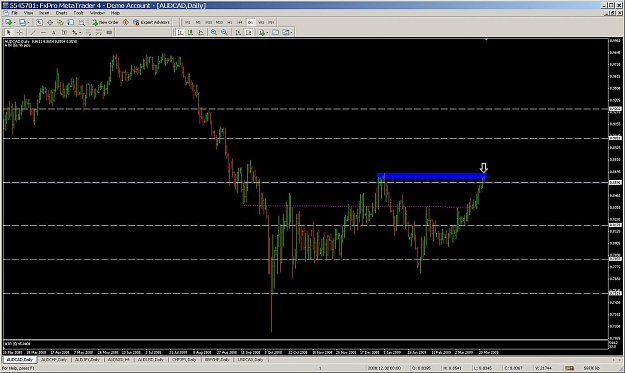Open the Indicators list icon
The image size is (625, 373).
[262, 33]
